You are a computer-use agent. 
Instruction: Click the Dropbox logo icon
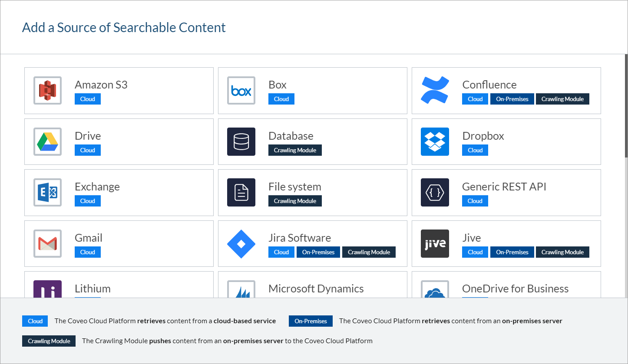pyautogui.click(x=435, y=141)
